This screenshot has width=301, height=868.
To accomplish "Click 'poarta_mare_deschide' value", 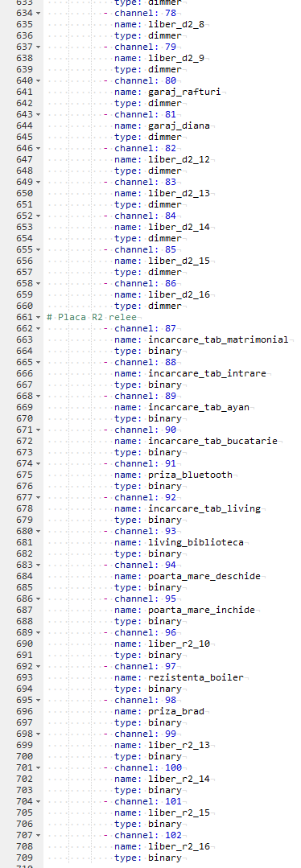I will pyautogui.click(x=204, y=576).
